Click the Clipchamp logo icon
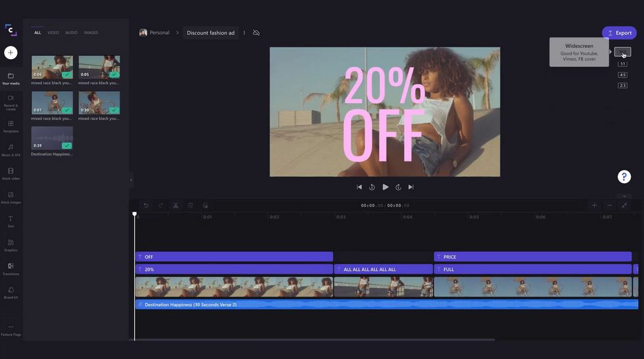Screen dimensions: 644x359 point(11,30)
